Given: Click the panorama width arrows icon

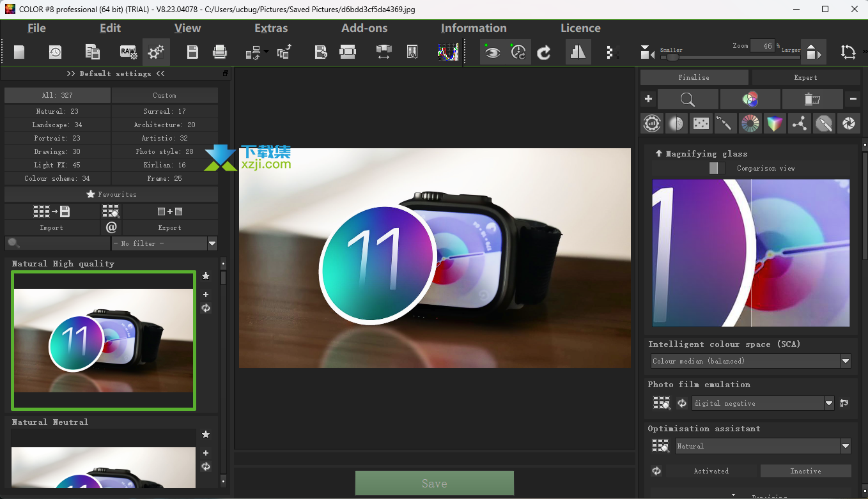Looking at the screenshot, I should (x=384, y=52).
